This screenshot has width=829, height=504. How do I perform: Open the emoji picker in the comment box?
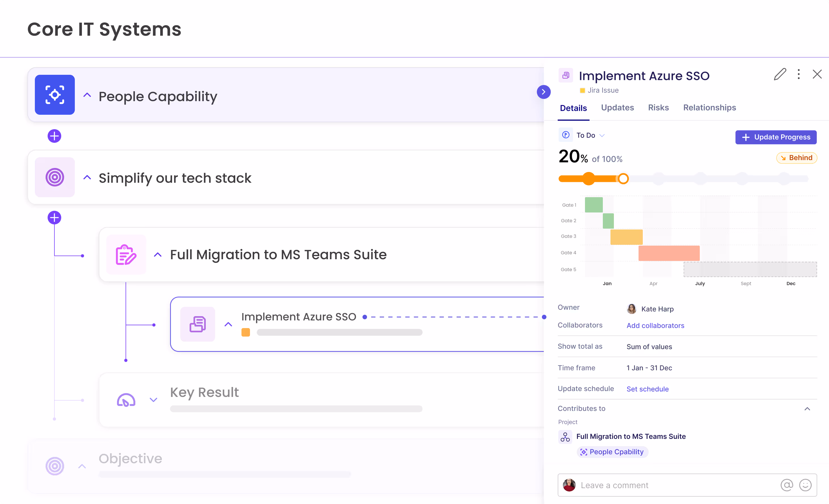pos(805,485)
